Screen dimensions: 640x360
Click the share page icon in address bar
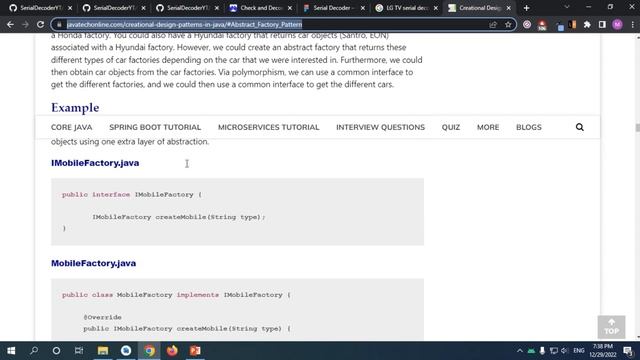pyautogui.click(x=493, y=24)
